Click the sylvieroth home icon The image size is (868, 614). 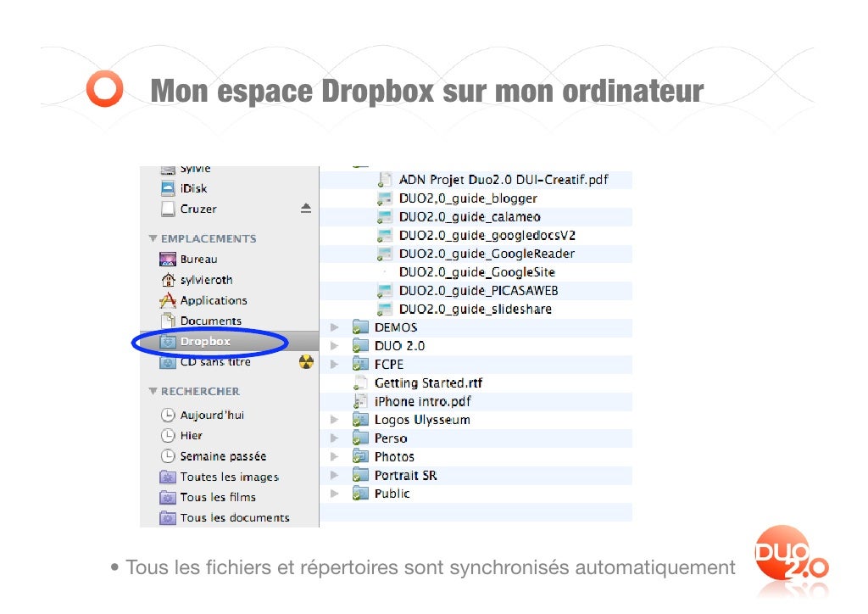coord(168,280)
